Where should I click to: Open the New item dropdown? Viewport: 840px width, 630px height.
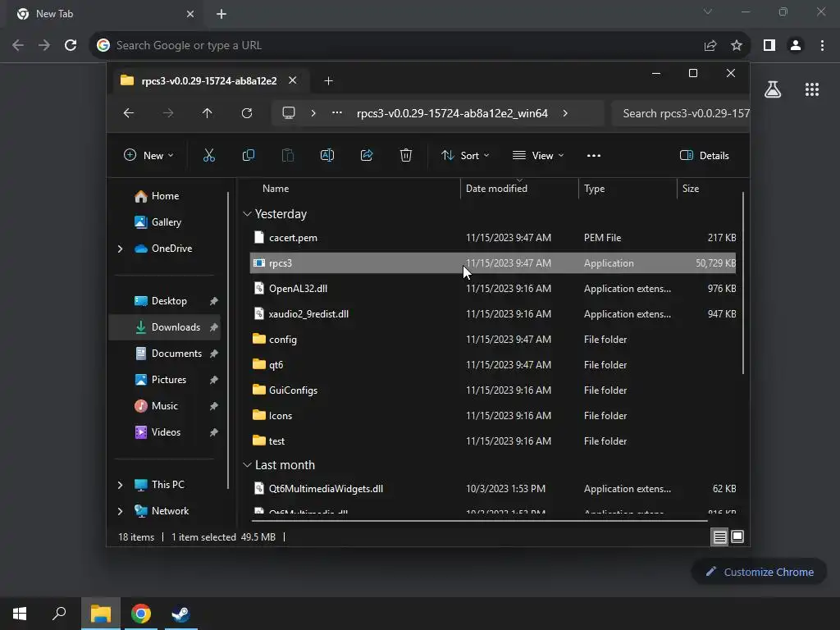tap(148, 155)
